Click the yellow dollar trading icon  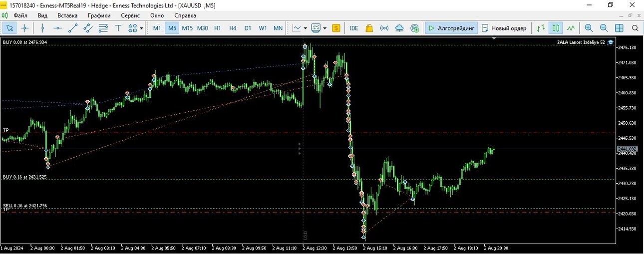click(x=336, y=28)
